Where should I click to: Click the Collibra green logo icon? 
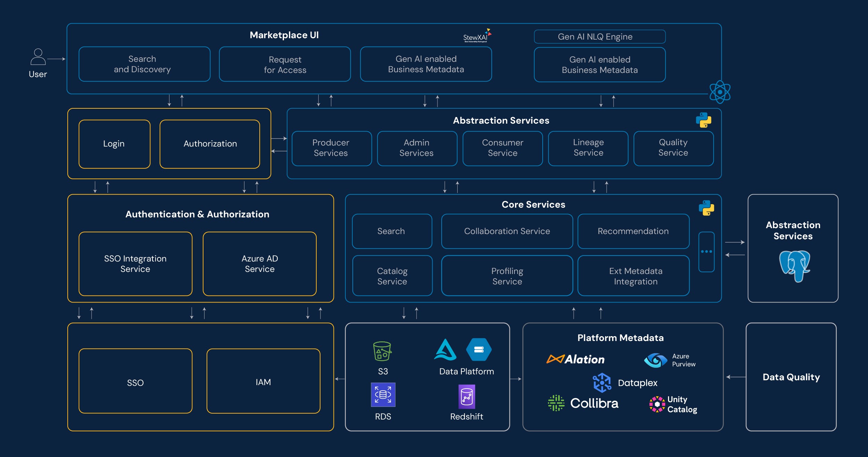556,403
